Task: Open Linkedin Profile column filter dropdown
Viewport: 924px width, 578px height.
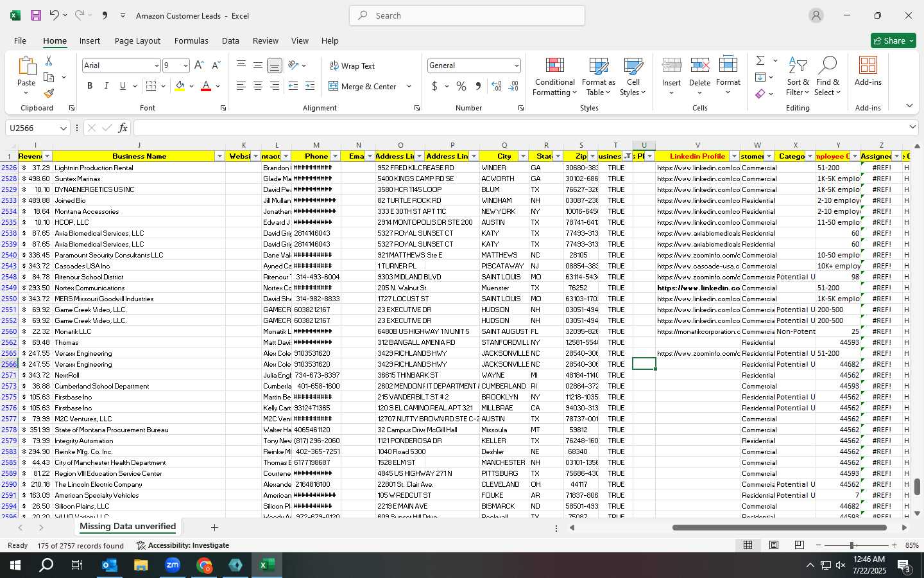Action: pos(734,157)
